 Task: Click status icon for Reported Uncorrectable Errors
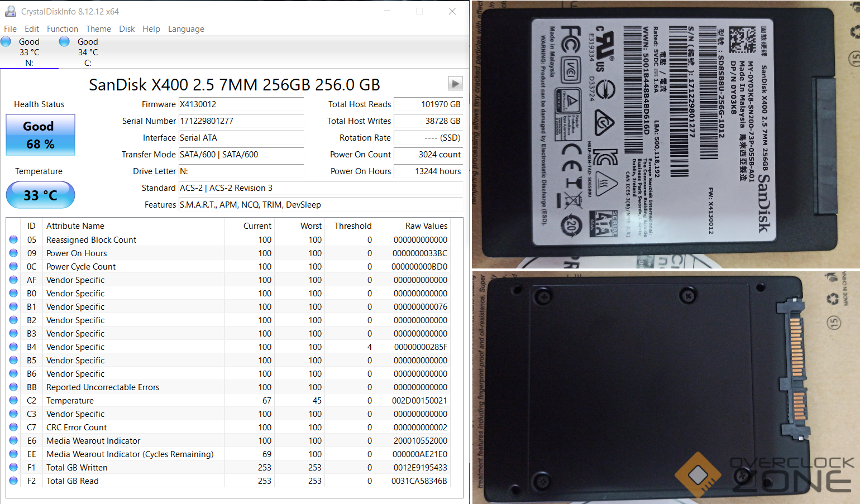(13, 387)
